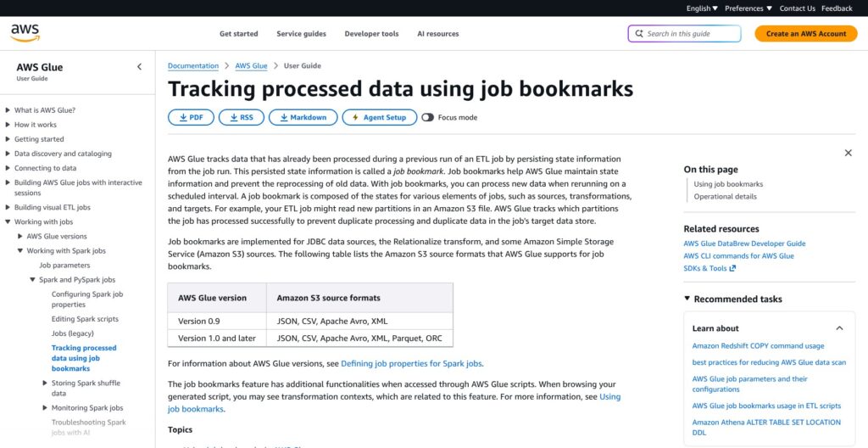Click the AWS Glue version column header
This screenshot has height=448, width=868.
(217, 298)
